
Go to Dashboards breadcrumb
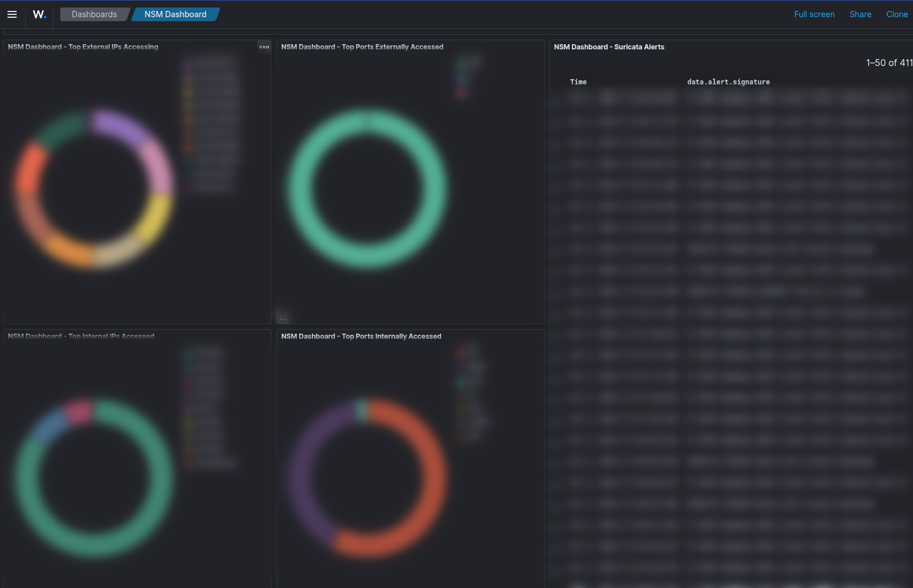pos(94,14)
